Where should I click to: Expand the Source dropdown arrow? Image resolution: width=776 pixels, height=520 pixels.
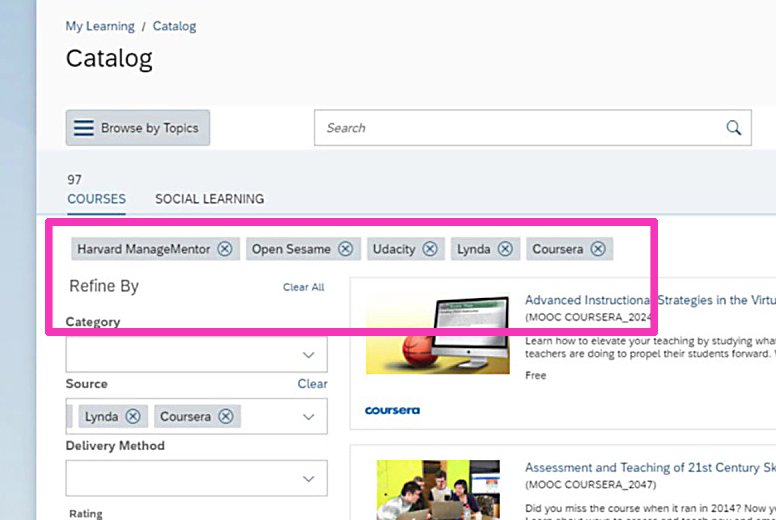pos(308,417)
